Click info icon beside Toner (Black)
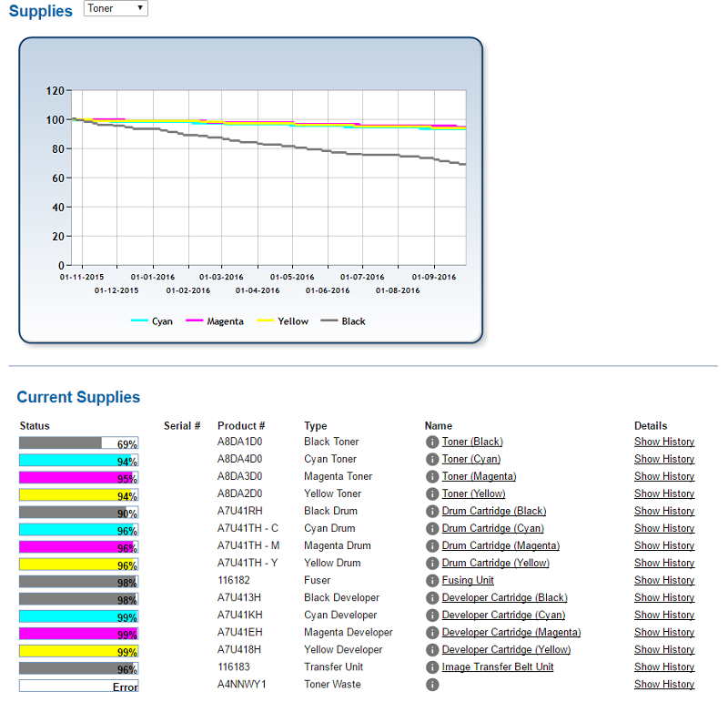728x702 pixels. point(431,442)
